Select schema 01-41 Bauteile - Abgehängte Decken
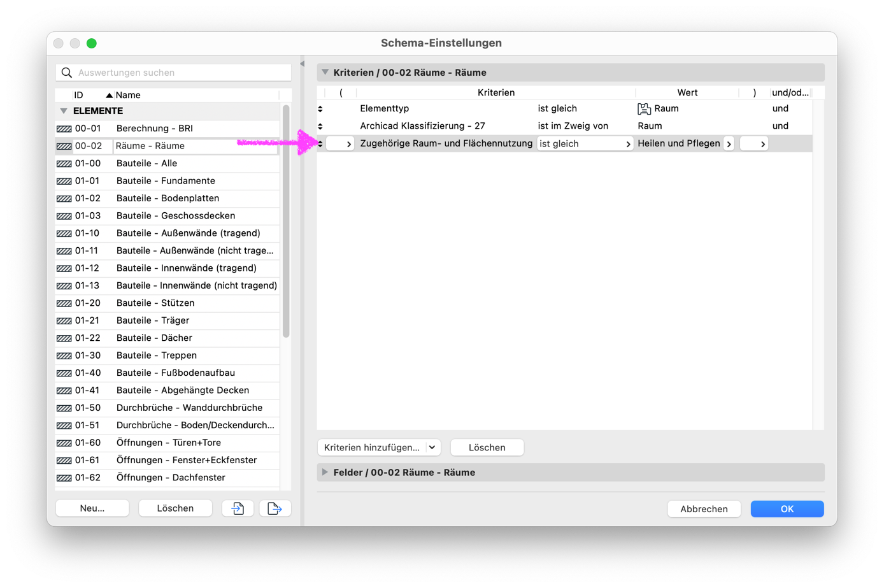The image size is (884, 588). click(x=168, y=391)
